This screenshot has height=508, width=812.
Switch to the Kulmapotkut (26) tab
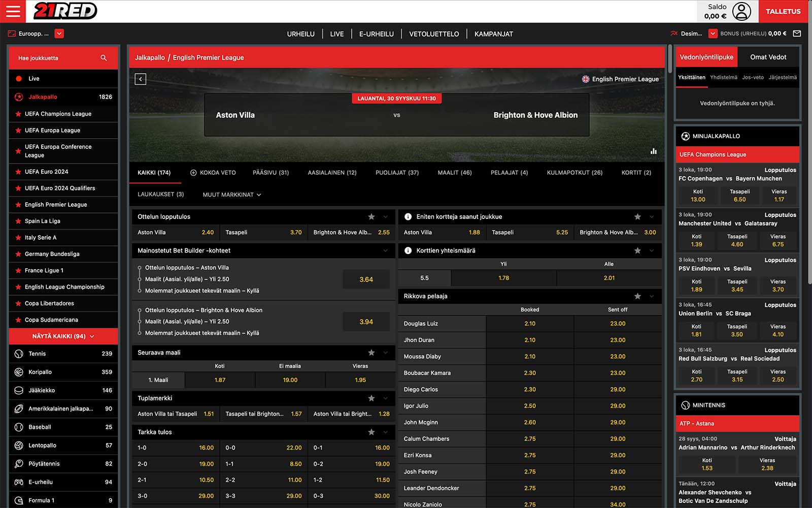574,173
